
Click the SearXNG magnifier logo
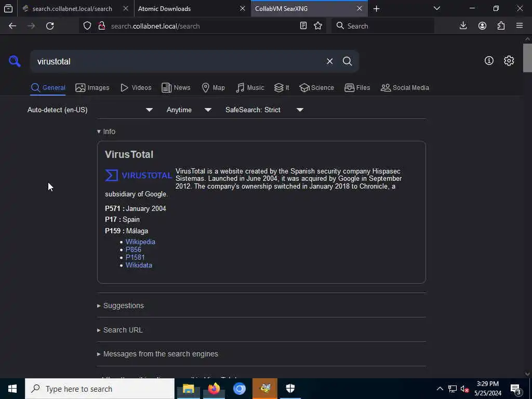[x=15, y=61]
